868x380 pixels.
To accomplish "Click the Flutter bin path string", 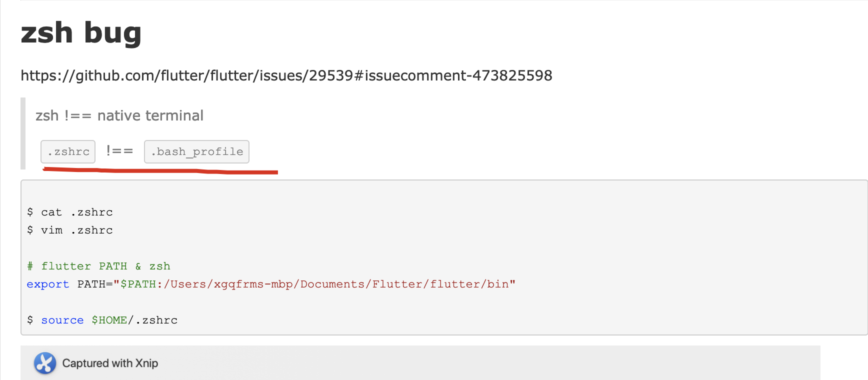I will point(335,284).
